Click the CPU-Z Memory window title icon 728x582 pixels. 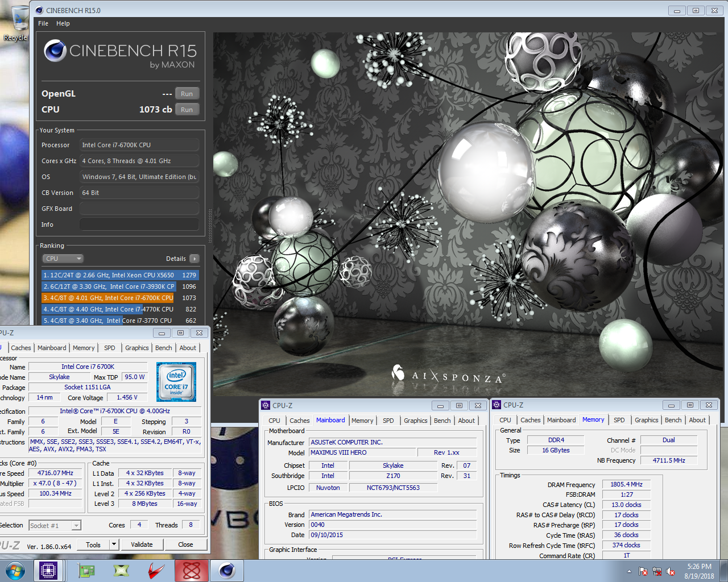coord(497,405)
